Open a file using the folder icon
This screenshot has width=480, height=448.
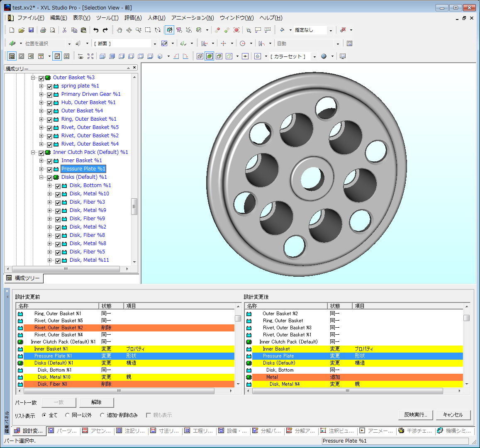point(22,30)
